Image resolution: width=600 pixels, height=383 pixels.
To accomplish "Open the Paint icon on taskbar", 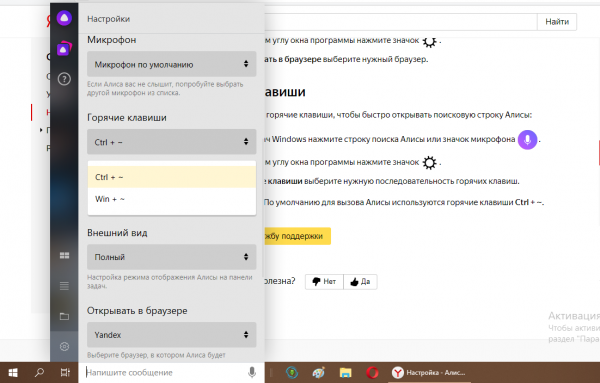I will point(318,372).
